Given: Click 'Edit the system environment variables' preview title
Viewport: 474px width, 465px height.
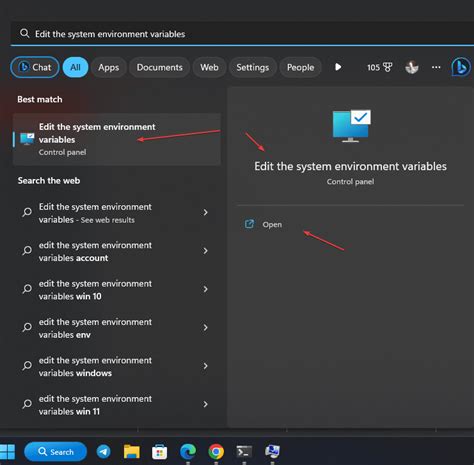Looking at the screenshot, I should (350, 166).
